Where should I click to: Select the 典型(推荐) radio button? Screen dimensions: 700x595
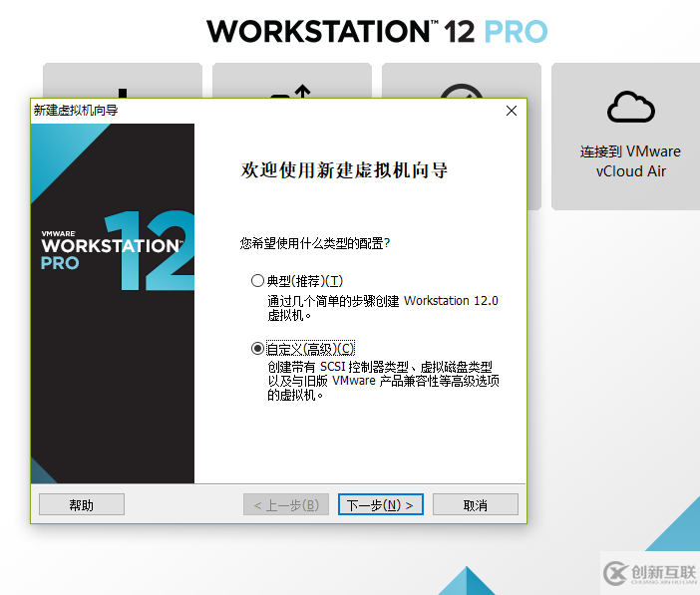point(257,281)
